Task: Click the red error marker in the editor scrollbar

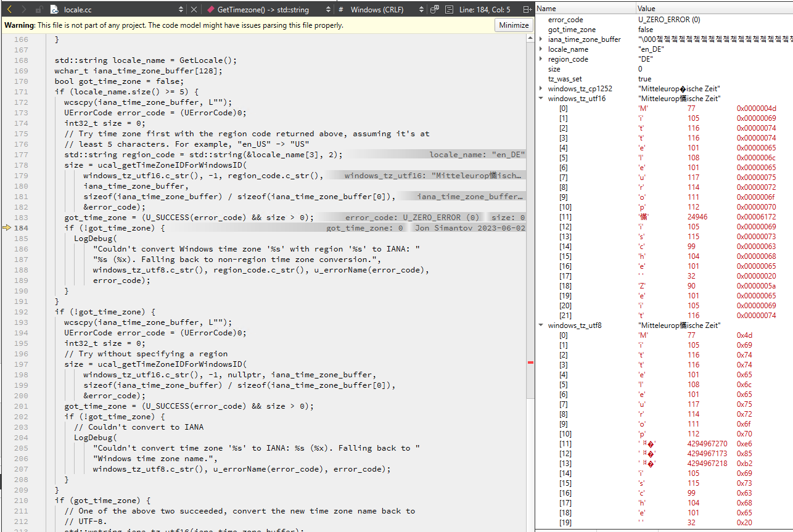Action: [530, 363]
